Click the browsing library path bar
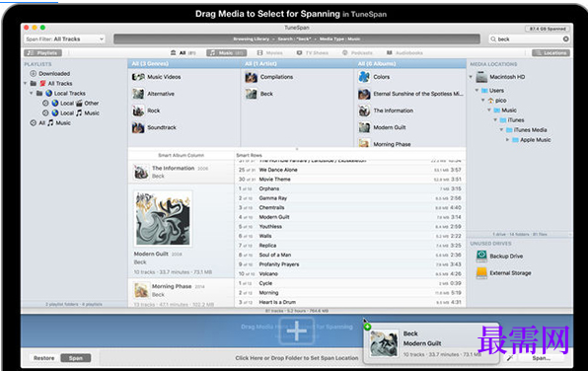588x371 pixels. [297, 39]
